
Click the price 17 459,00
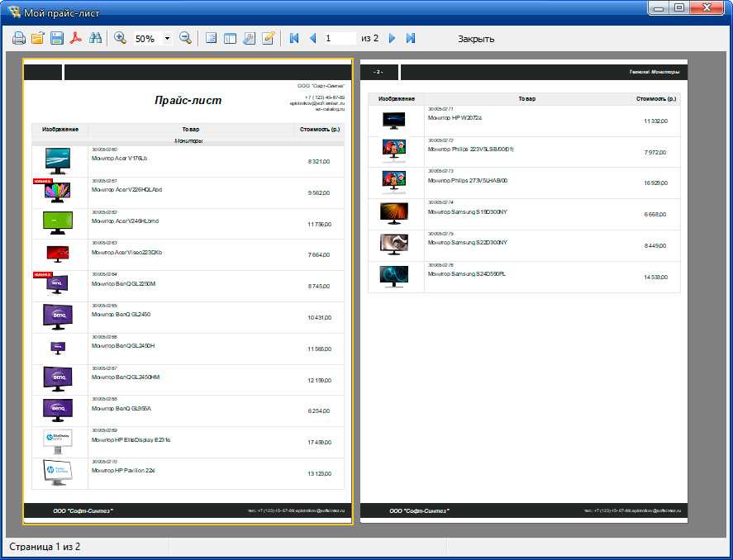coord(319,442)
